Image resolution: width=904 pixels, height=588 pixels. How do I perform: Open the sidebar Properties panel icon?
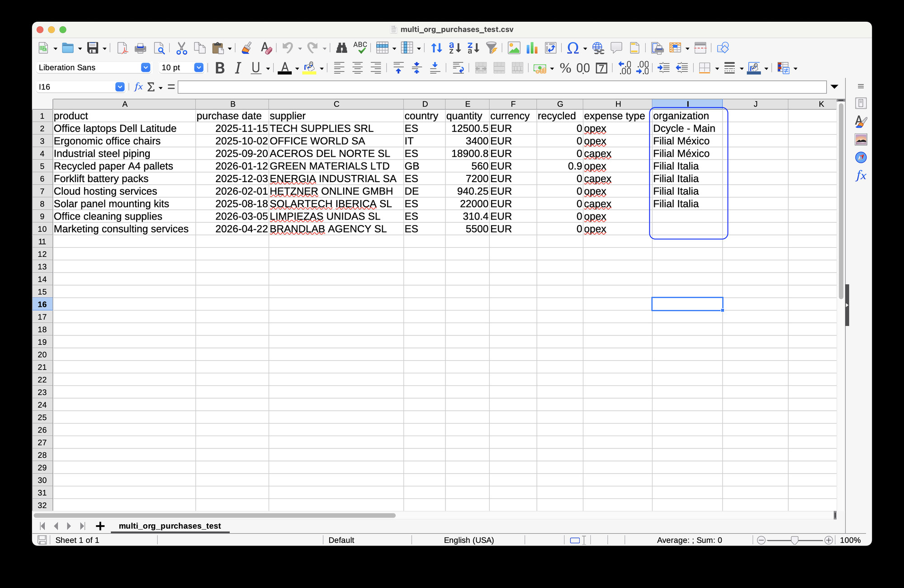861,103
